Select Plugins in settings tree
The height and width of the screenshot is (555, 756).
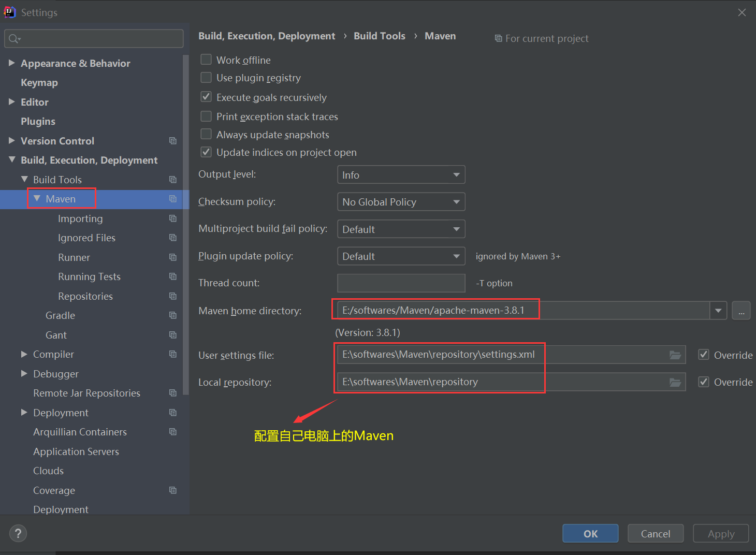(38, 121)
